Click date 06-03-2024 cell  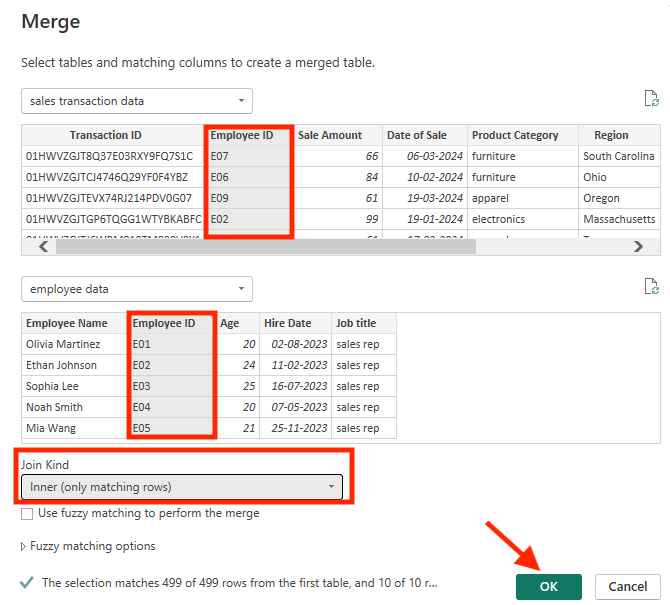pos(425,156)
